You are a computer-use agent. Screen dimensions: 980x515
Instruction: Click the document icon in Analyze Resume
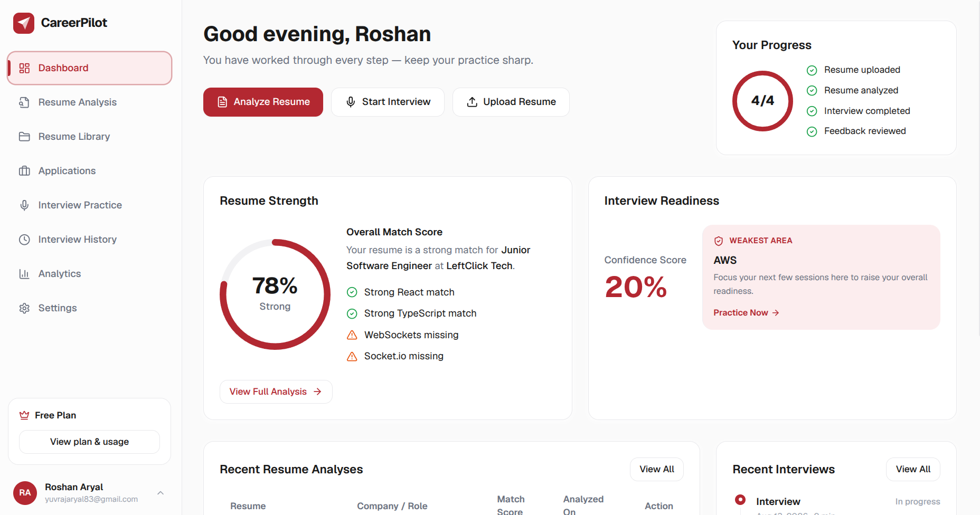click(x=222, y=102)
